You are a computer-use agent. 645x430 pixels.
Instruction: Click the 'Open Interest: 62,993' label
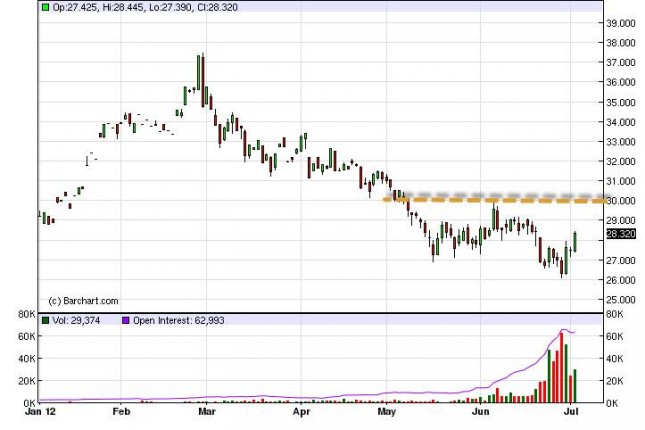(179, 320)
